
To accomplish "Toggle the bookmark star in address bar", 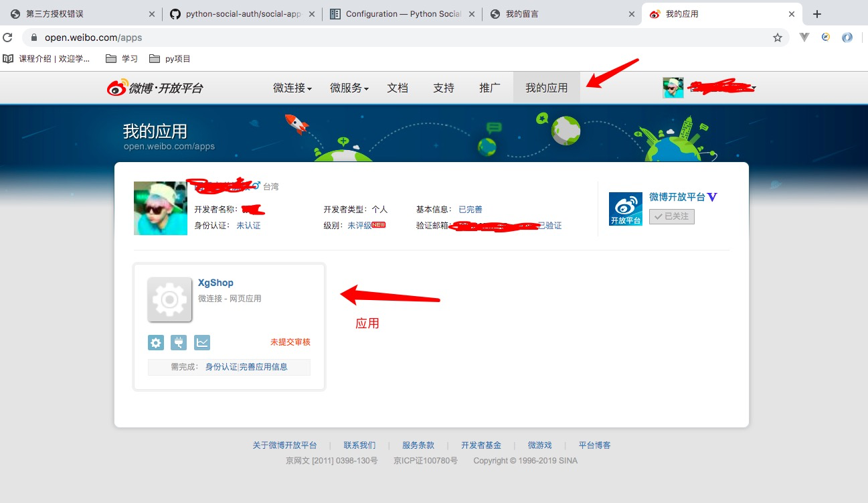I will 778,38.
